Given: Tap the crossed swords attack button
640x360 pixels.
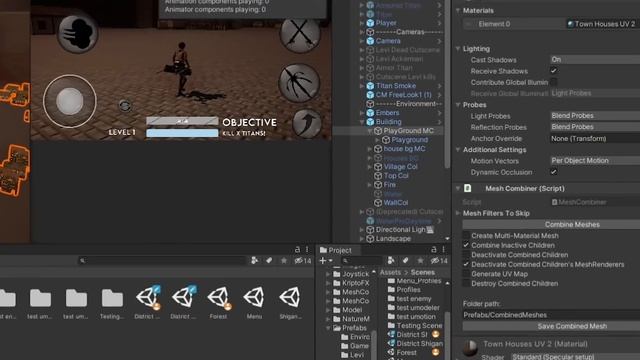Looking at the screenshot, I should [300, 34].
